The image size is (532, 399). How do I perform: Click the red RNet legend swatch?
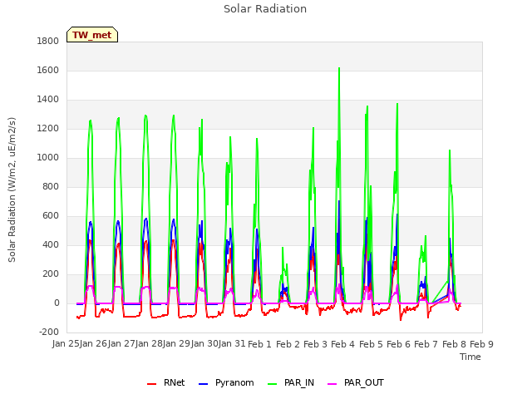(151, 384)
